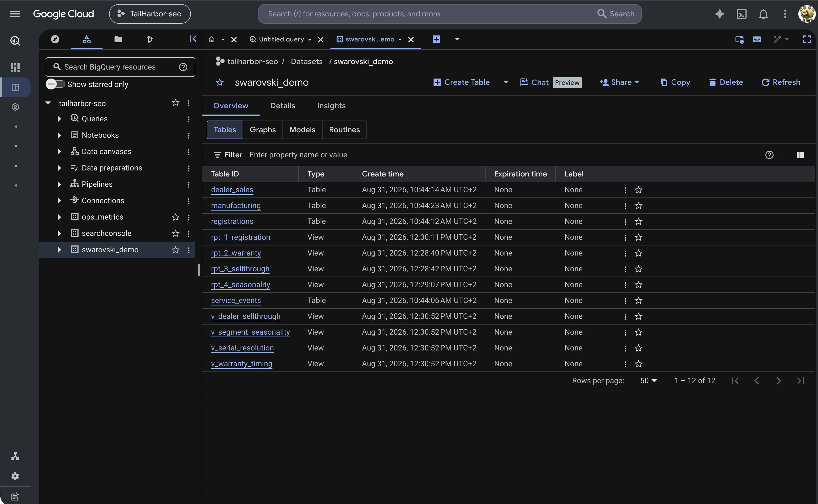Click the Delete dataset button

(x=726, y=82)
